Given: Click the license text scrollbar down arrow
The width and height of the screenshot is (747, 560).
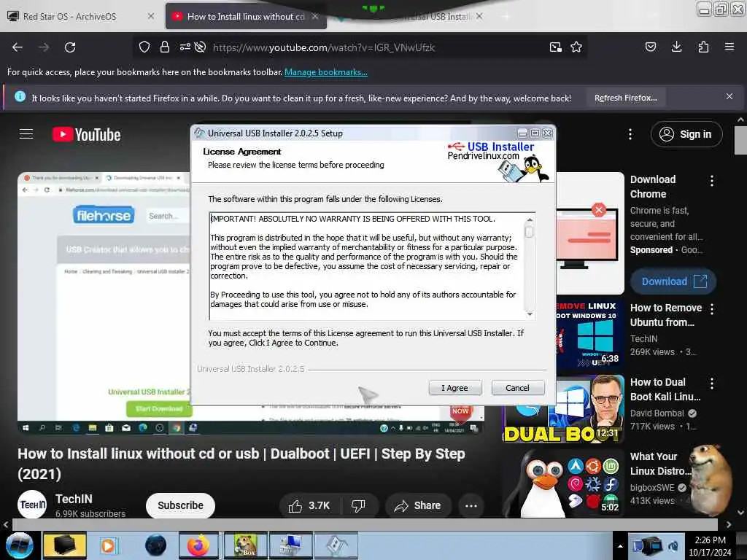Looking at the screenshot, I should point(530,314).
